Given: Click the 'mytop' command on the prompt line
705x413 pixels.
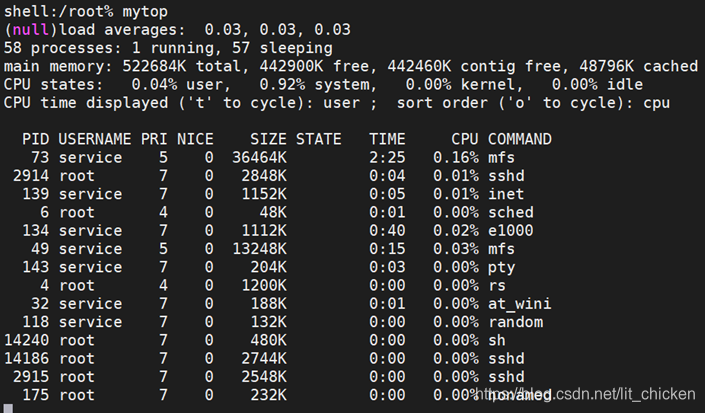Looking at the screenshot, I should tap(145, 12).
